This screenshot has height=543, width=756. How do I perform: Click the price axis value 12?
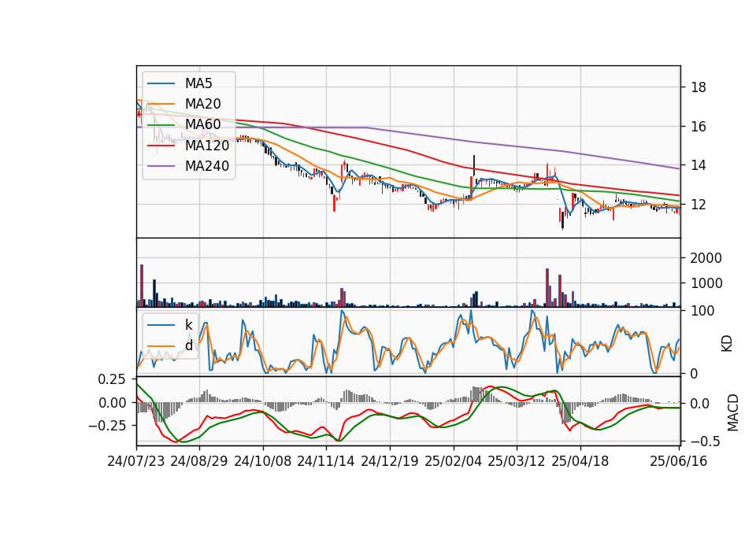[x=699, y=205]
